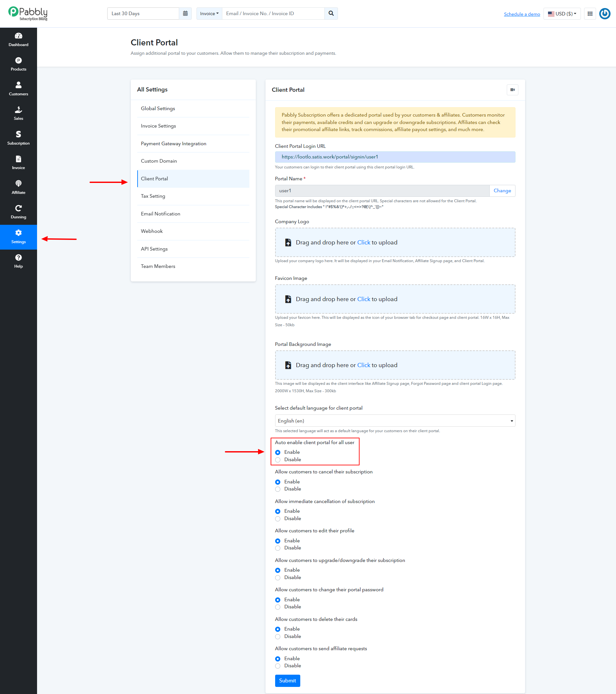Click the calendar icon beside Last 30 Days

point(185,14)
